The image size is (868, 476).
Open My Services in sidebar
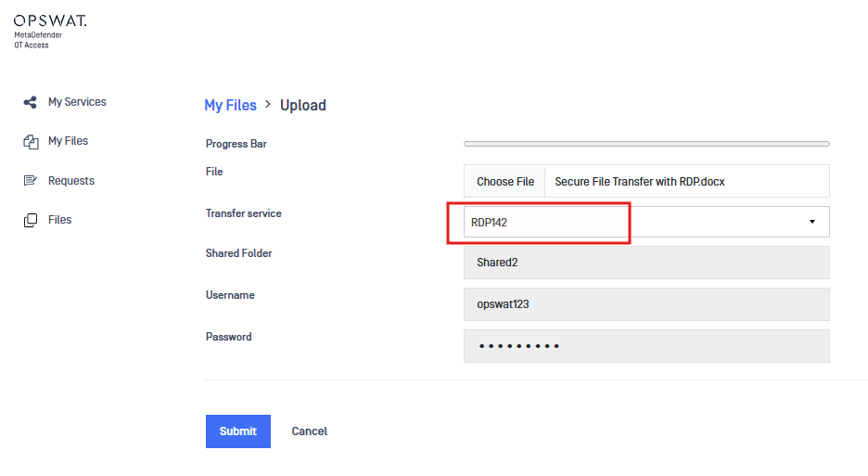click(77, 102)
